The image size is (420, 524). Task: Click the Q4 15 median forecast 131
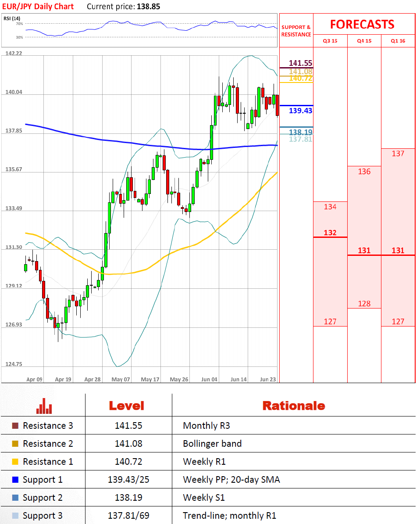point(364,251)
